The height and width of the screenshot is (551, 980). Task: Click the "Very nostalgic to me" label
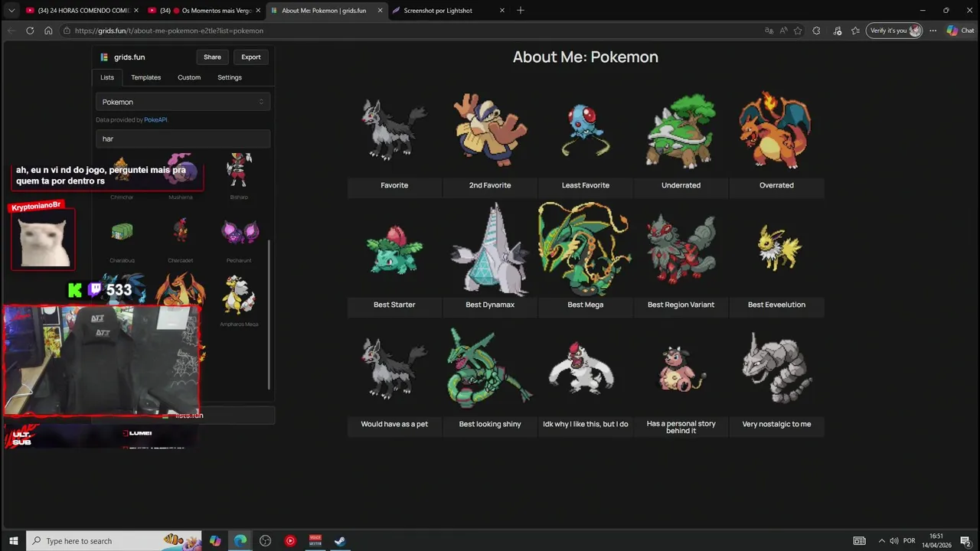point(776,424)
